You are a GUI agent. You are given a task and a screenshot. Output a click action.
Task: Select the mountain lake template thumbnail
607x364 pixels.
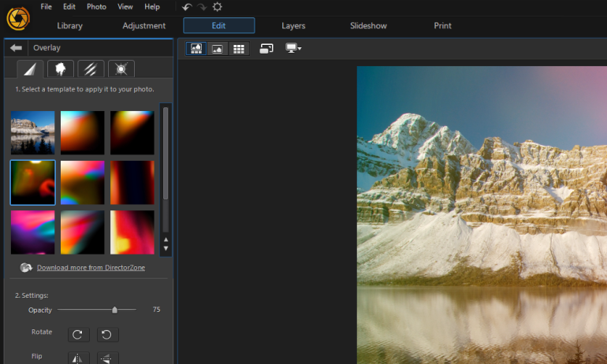(x=32, y=132)
